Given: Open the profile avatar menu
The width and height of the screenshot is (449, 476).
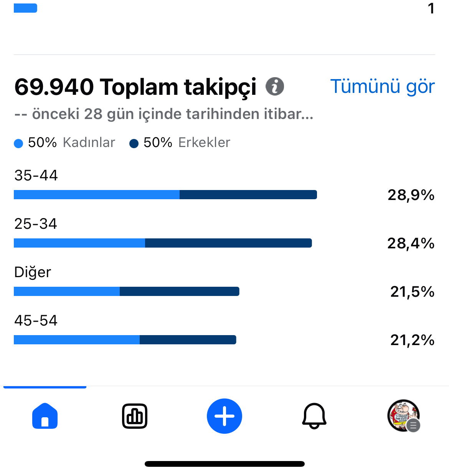Looking at the screenshot, I should 404,416.
